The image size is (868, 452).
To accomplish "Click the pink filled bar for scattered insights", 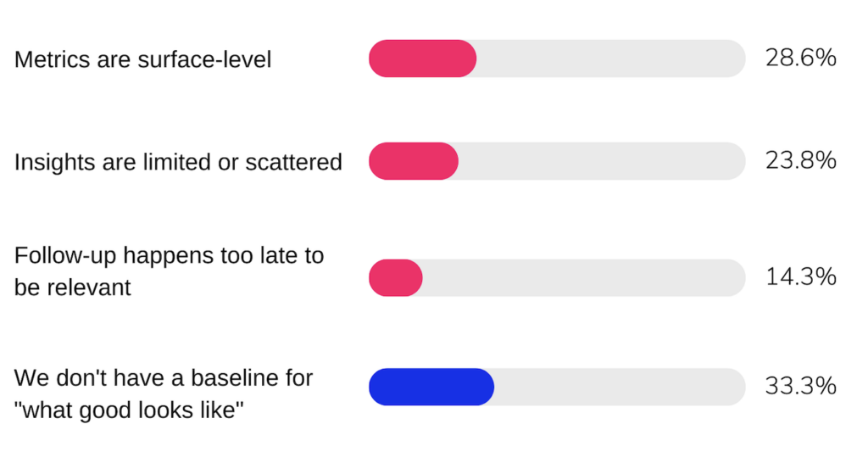I will coord(413,161).
